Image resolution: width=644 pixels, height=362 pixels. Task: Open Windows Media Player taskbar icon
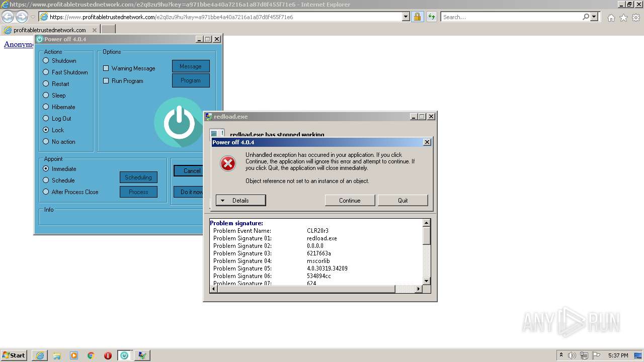pyautogui.click(x=74, y=355)
